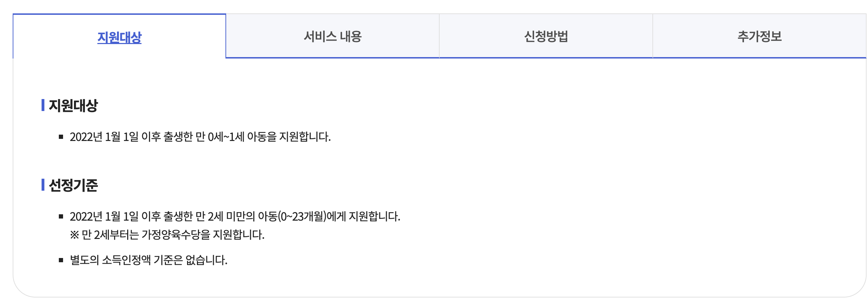
Task: Click the active 지원대상 tab
Action: click(x=120, y=35)
